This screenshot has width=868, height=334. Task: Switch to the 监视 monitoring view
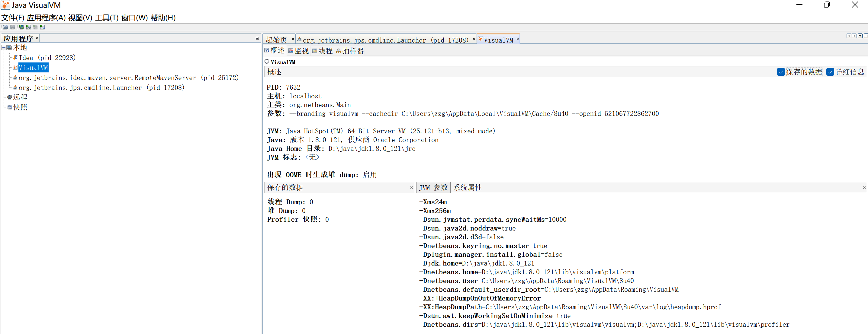tap(298, 50)
